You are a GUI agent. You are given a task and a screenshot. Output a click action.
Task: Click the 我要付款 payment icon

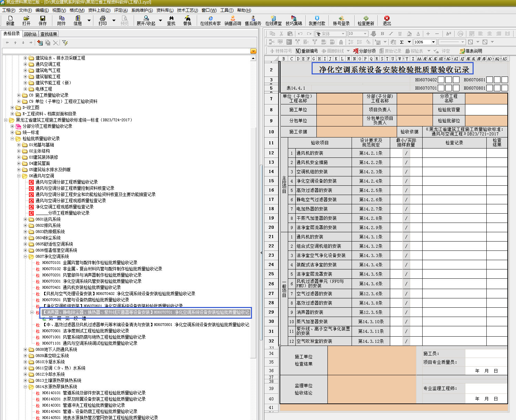(x=317, y=20)
